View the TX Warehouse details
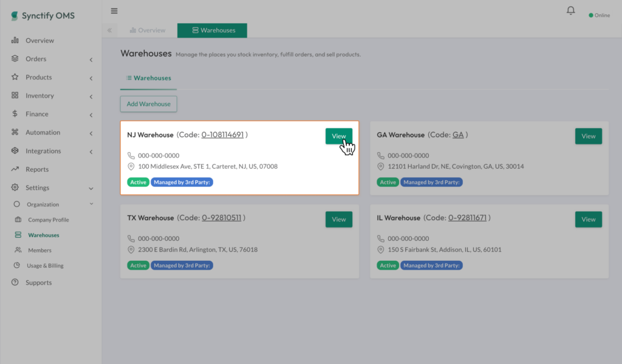 [339, 219]
